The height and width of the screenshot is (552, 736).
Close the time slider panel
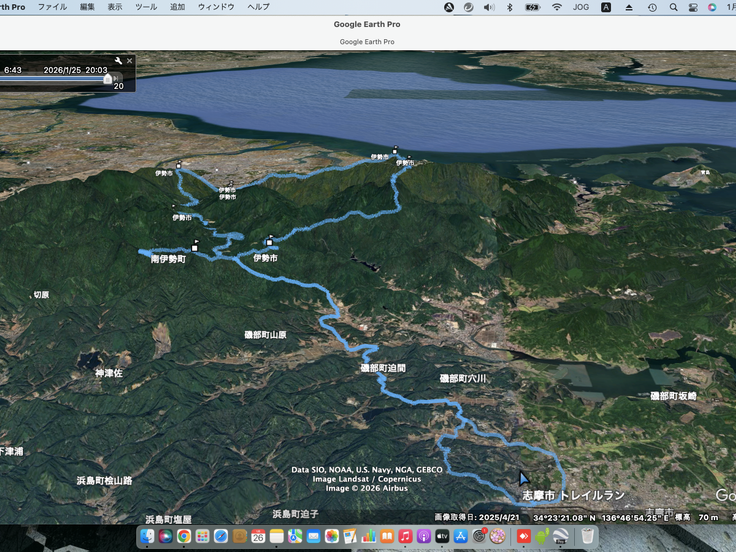pos(129,60)
